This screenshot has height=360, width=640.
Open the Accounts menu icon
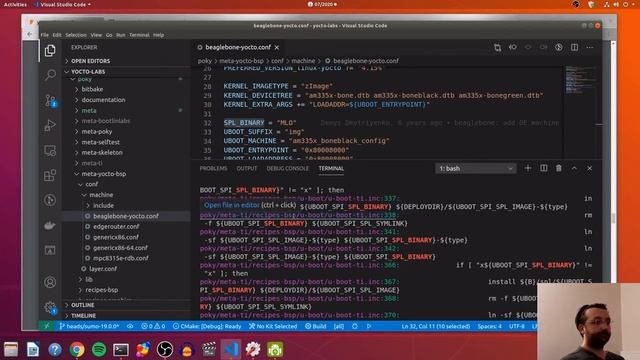50,282
